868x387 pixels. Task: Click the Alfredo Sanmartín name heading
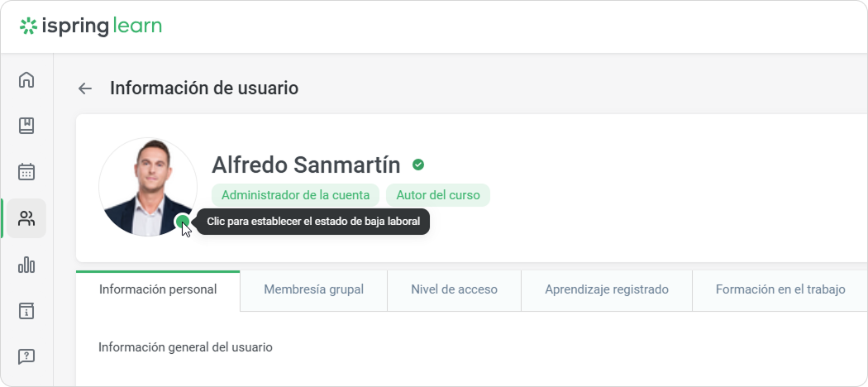306,165
